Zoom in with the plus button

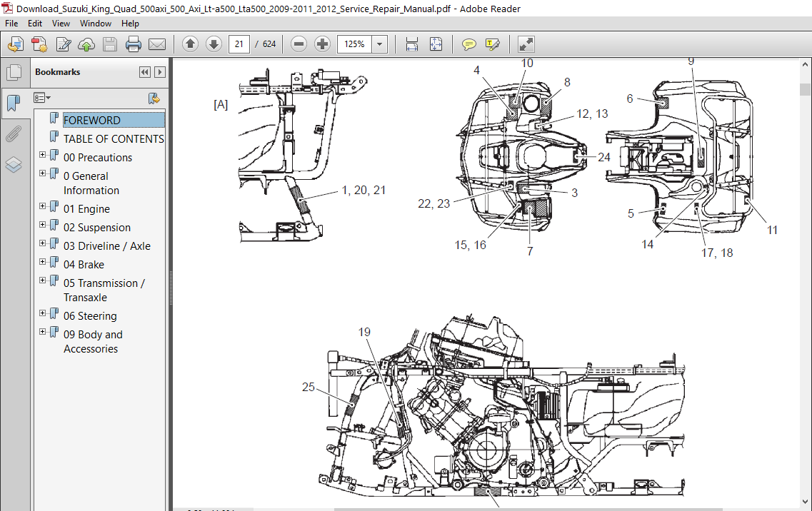click(x=322, y=44)
